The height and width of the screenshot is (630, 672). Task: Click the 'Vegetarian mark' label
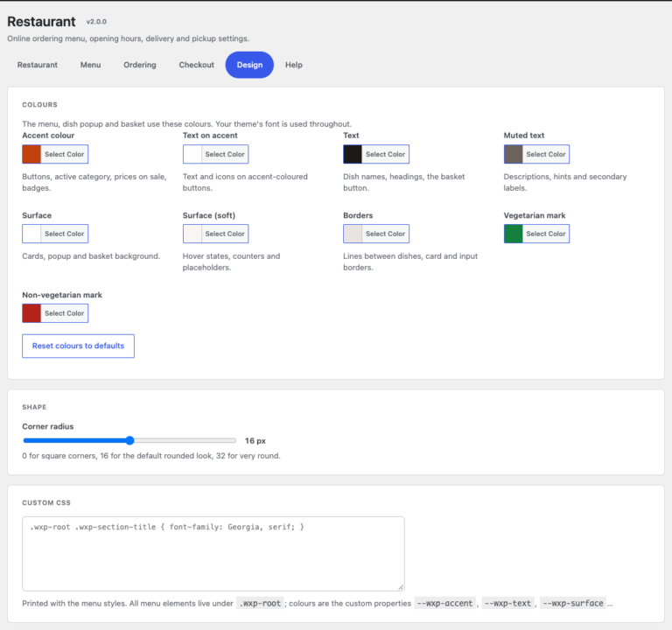click(535, 215)
